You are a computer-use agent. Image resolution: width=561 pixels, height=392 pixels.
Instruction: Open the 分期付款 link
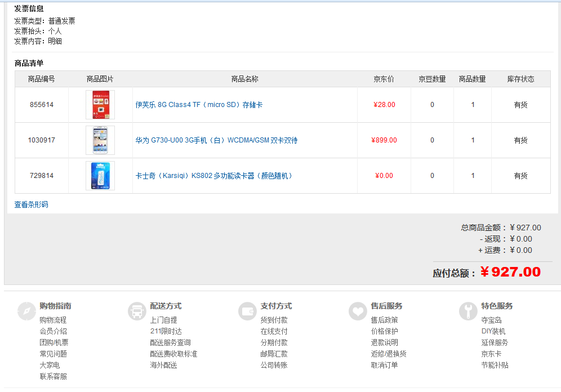click(274, 342)
